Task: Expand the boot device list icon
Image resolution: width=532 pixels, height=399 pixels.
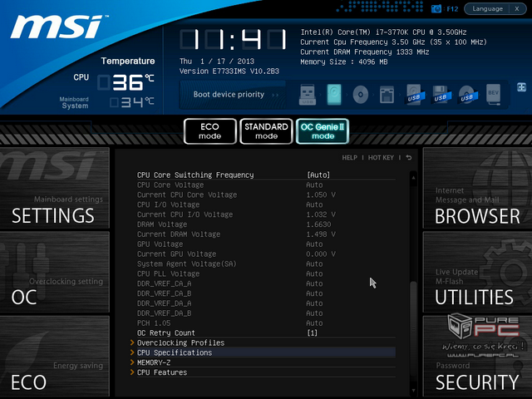Action: pos(521,87)
